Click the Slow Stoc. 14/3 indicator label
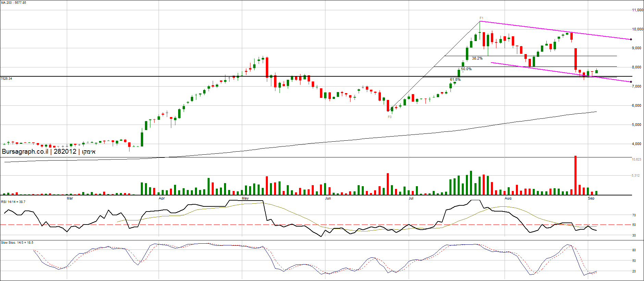 (x=17, y=243)
